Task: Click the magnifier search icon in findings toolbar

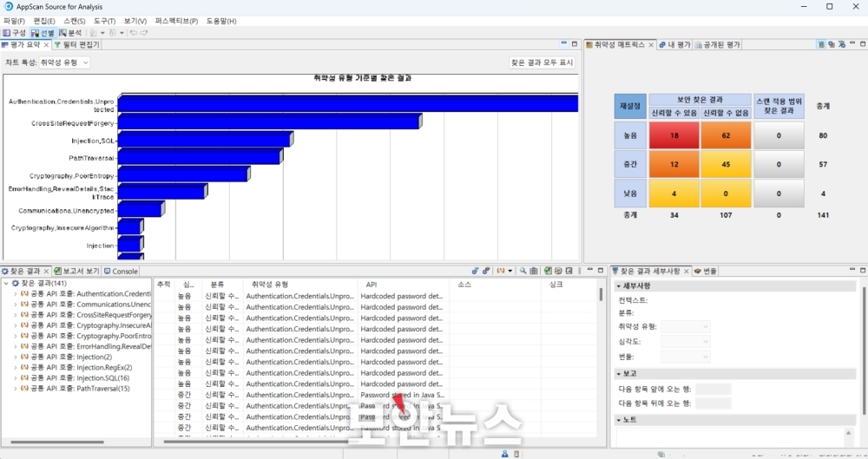Action: (x=523, y=272)
